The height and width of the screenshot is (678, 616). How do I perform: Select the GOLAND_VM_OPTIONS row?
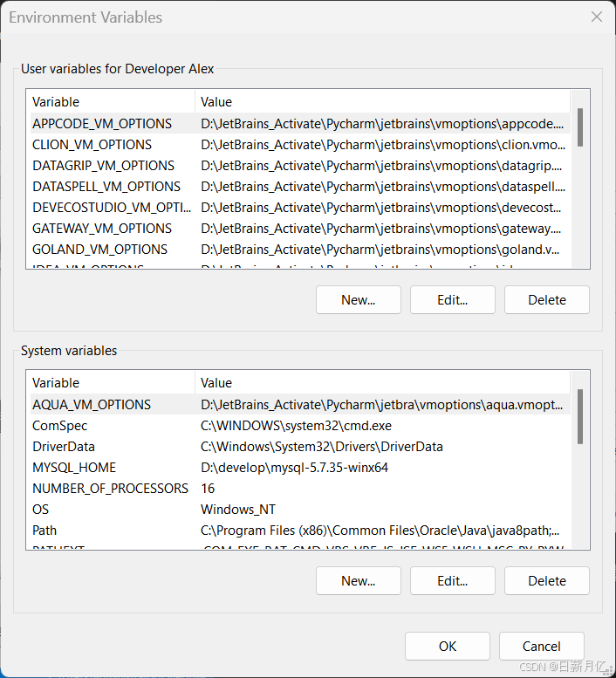click(300, 250)
